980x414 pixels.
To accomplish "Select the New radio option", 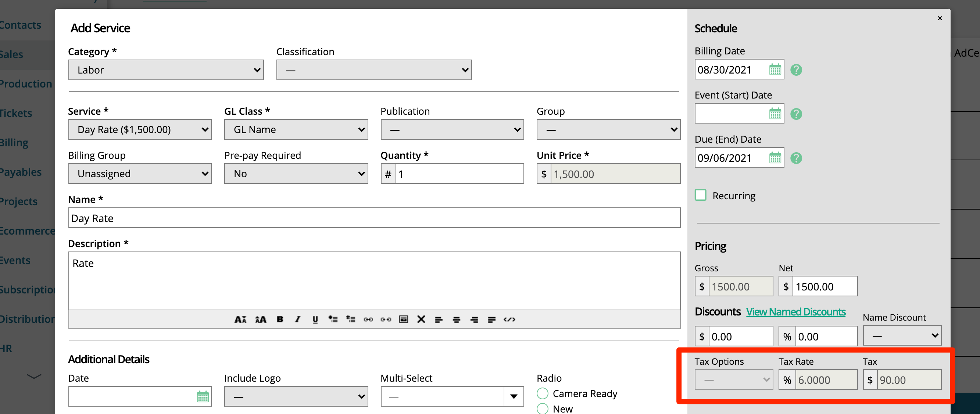I will [x=543, y=408].
